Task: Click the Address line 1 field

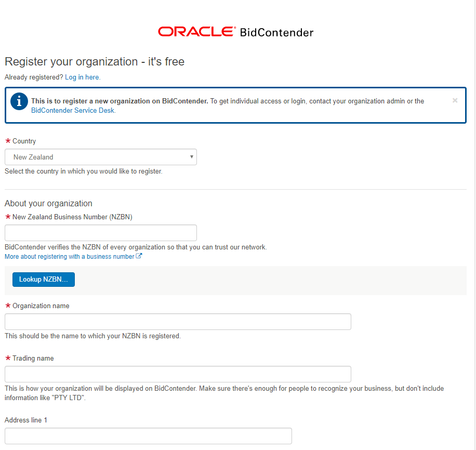Action: point(148,435)
